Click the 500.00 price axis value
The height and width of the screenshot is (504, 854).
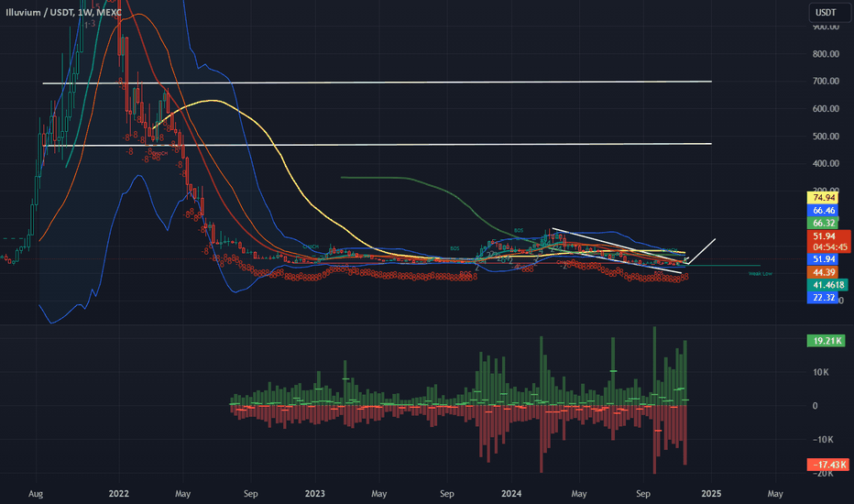coord(826,137)
